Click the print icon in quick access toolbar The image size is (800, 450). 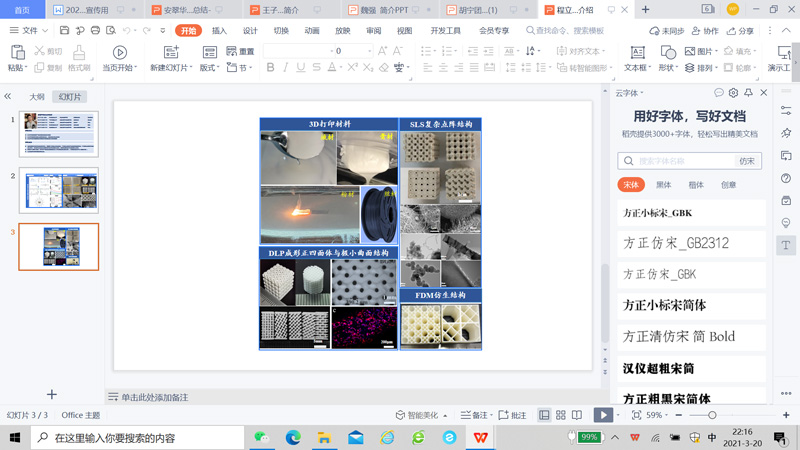tap(95, 31)
